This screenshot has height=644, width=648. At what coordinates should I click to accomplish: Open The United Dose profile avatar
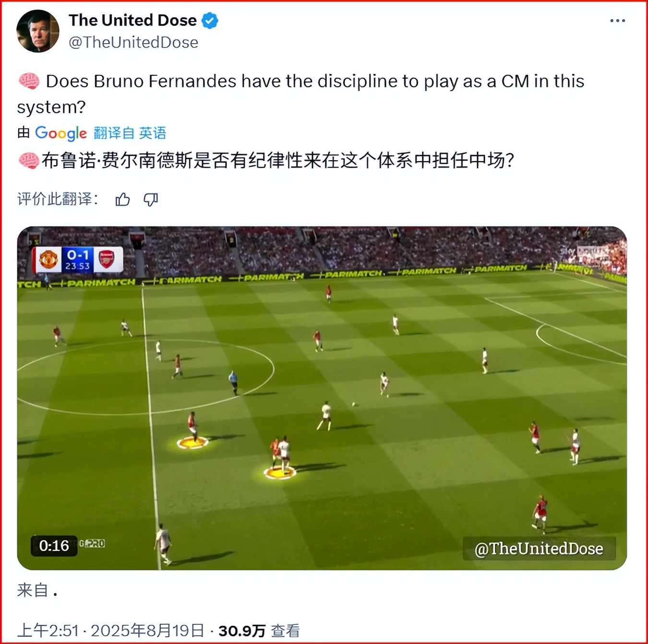pyautogui.click(x=38, y=31)
